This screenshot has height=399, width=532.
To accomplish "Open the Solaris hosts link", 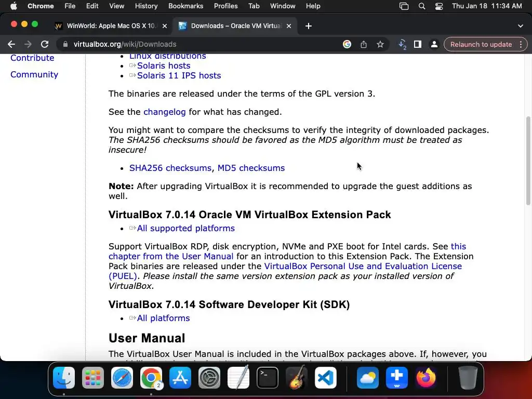I will (164, 66).
